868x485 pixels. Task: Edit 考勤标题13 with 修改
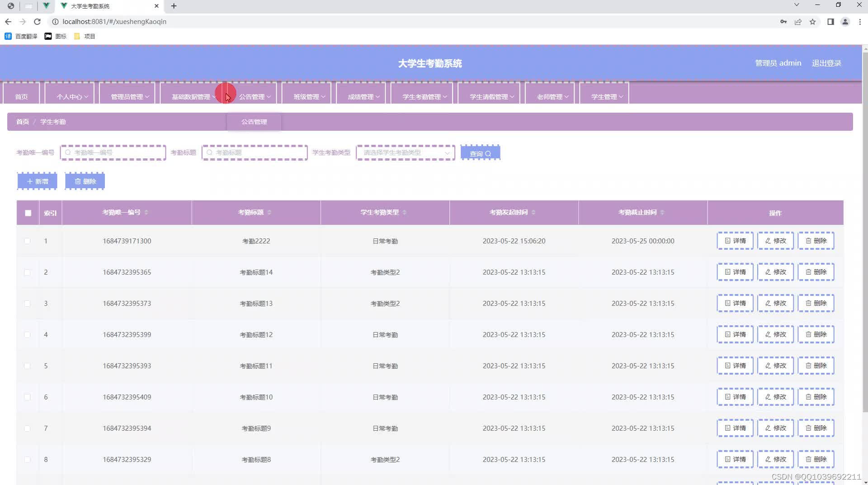pos(776,303)
